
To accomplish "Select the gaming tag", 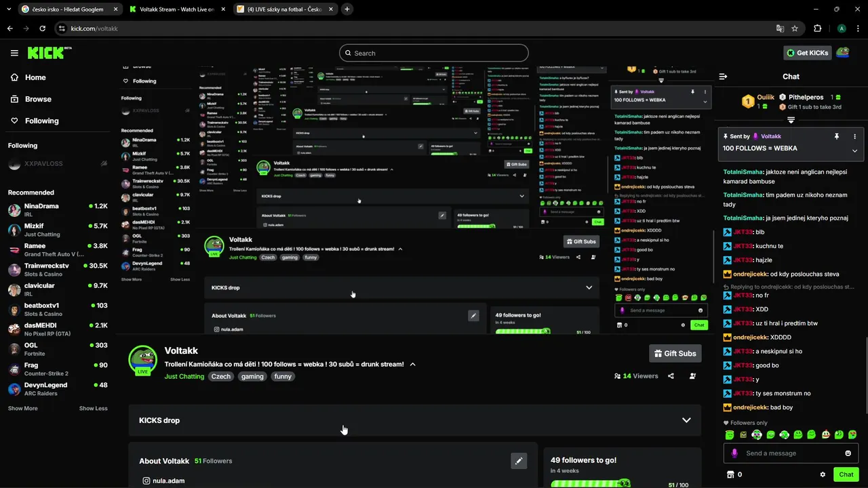I will pos(252,377).
